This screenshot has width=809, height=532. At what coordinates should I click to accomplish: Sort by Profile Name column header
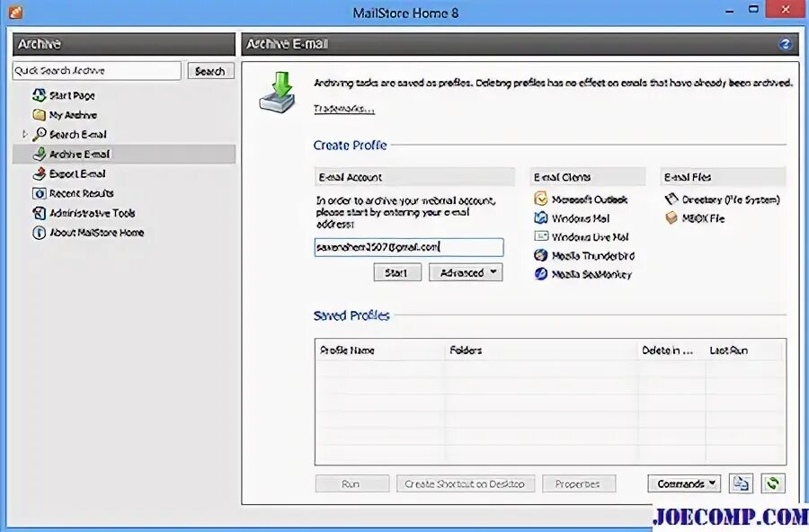pyautogui.click(x=379, y=350)
